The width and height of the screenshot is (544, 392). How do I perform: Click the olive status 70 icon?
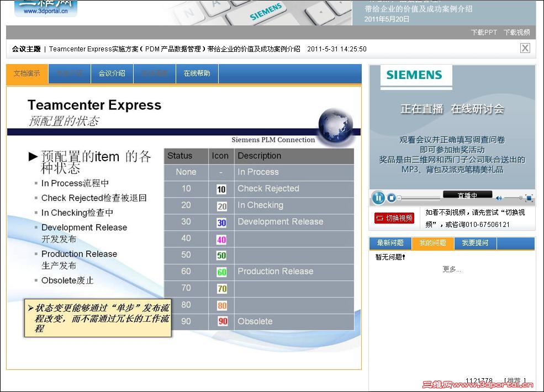point(222,289)
